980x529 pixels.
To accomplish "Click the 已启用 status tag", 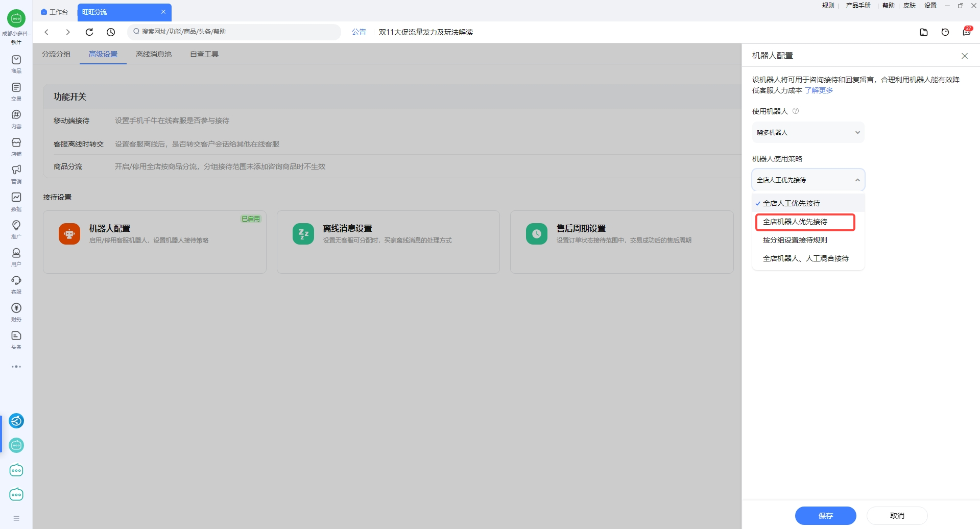I will 251,219.
